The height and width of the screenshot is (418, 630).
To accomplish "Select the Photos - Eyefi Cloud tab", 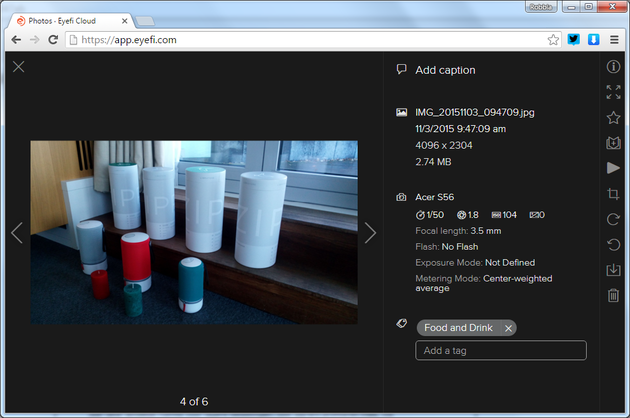I will click(68, 20).
